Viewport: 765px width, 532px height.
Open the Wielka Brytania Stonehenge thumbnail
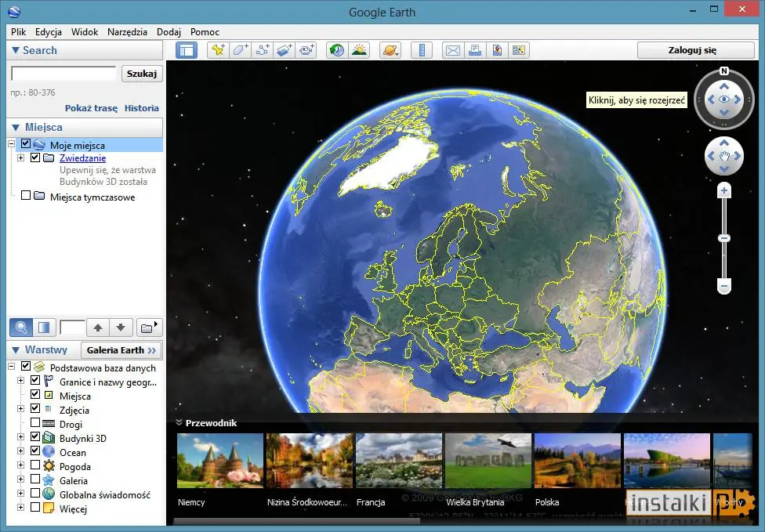point(488,461)
